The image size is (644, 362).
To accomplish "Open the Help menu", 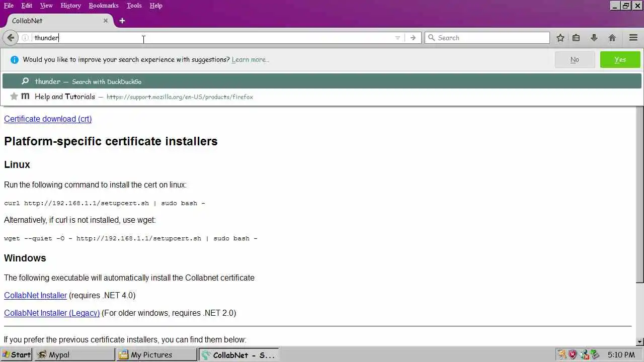I will pyautogui.click(x=156, y=6).
